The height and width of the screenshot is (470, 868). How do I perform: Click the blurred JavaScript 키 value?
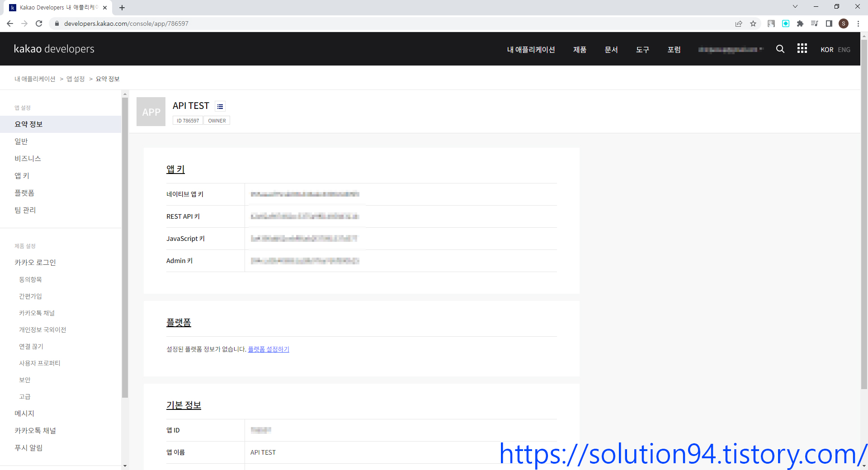click(x=304, y=239)
